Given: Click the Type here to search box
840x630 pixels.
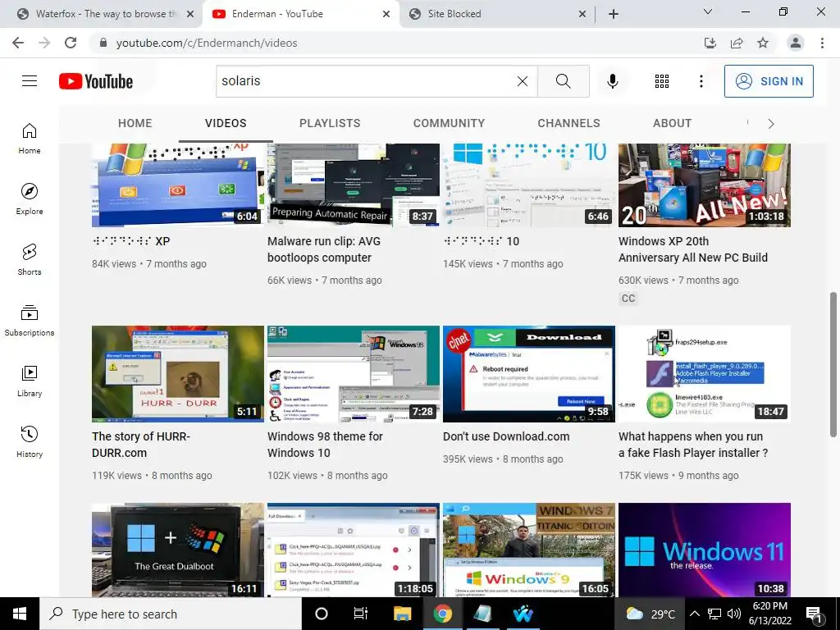Looking at the screenshot, I should tap(171, 614).
